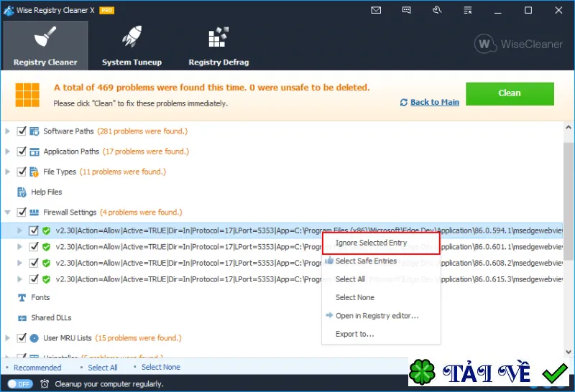Click the Shared DLLs category icon

pyautogui.click(x=22, y=318)
